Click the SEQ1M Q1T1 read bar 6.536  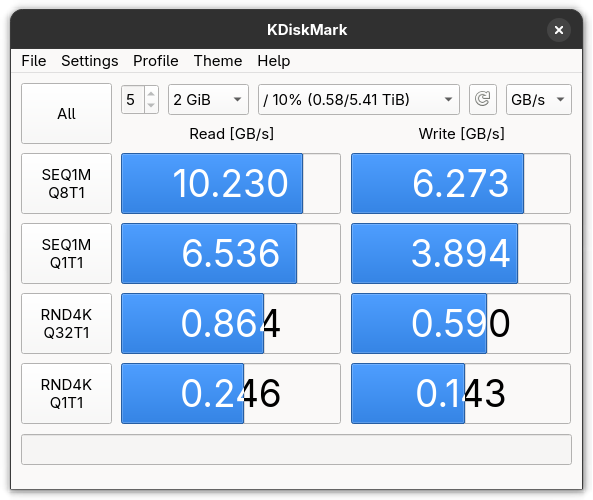coord(231,253)
